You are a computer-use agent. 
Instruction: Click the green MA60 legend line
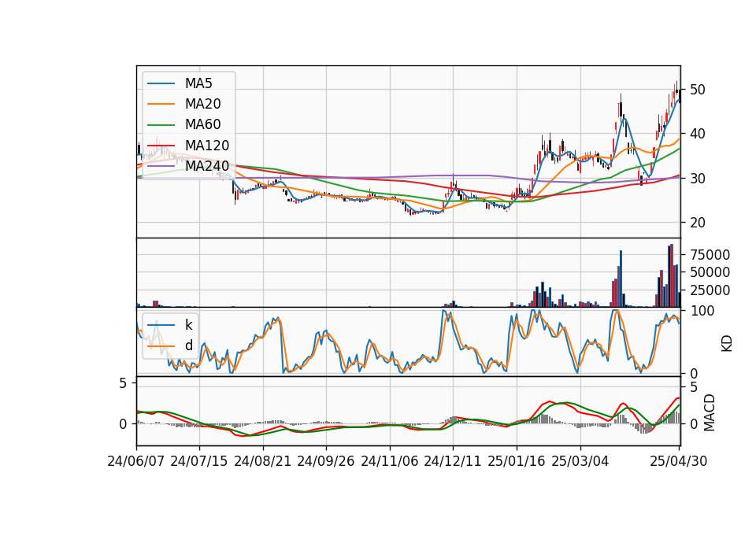coord(161,125)
